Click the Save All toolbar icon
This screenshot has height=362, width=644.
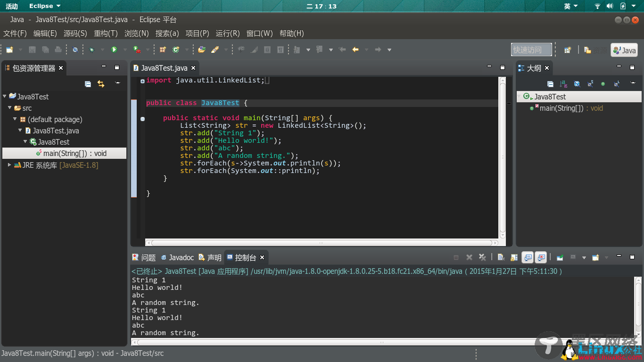pos(45,49)
